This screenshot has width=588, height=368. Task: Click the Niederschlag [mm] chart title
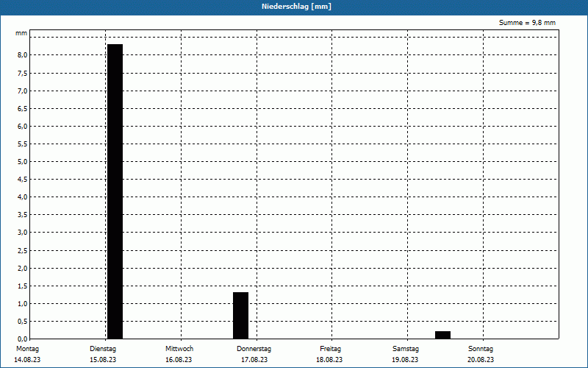pyautogui.click(x=296, y=7)
